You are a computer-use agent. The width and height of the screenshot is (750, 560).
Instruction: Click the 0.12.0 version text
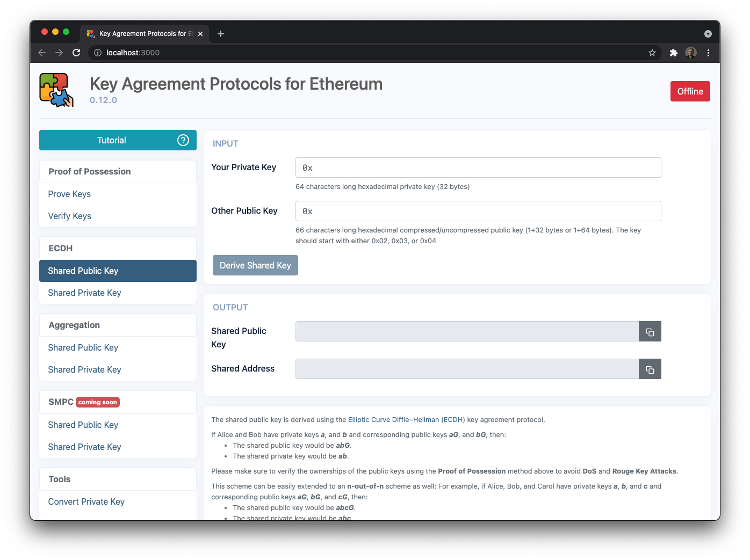[x=103, y=100]
